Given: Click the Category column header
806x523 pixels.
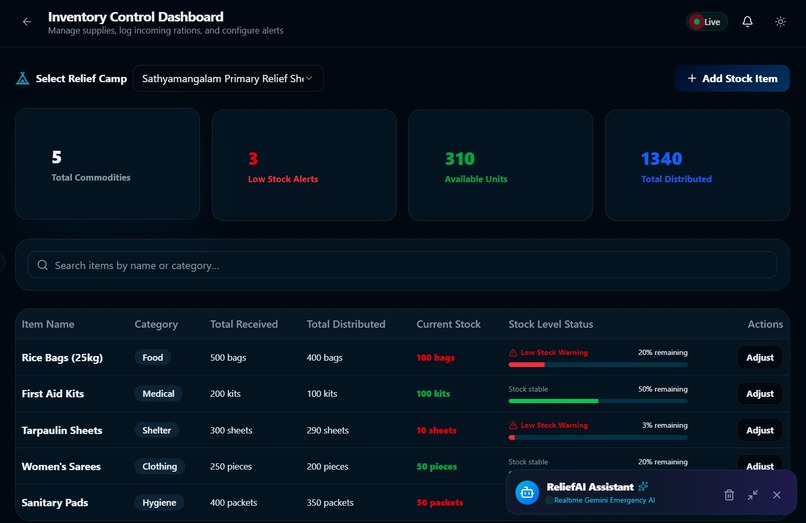Looking at the screenshot, I should (156, 324).
